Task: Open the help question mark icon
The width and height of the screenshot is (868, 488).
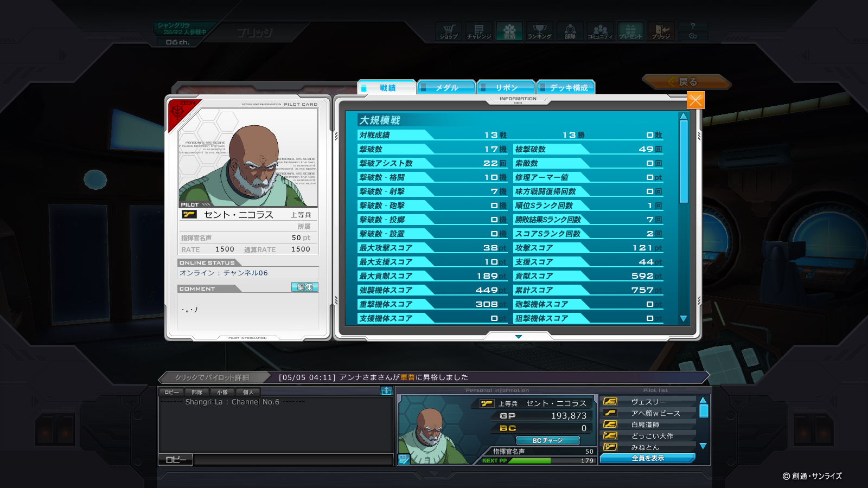Action: click(693, 26)
